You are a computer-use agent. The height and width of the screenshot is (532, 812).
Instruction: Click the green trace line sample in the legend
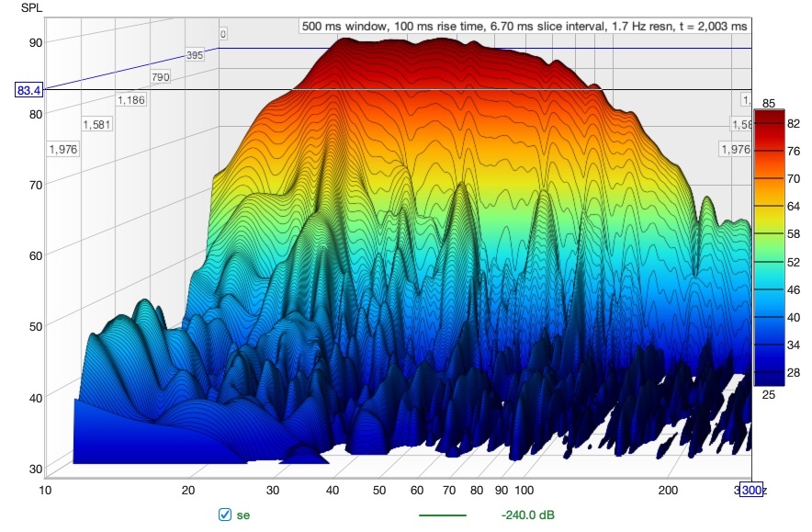coord(442,515)
